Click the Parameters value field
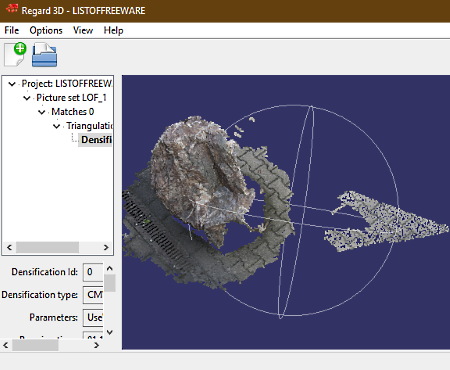 (93, 317)
